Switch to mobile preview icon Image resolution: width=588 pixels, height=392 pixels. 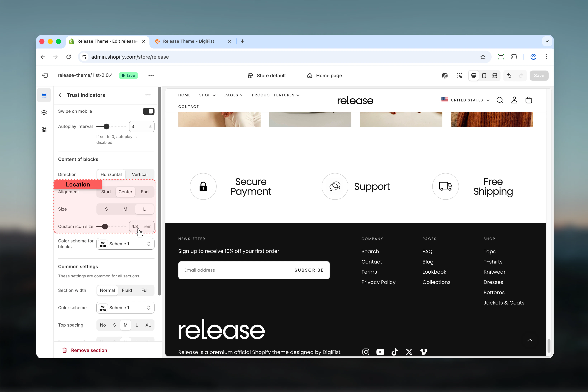(x=484, y=75)
